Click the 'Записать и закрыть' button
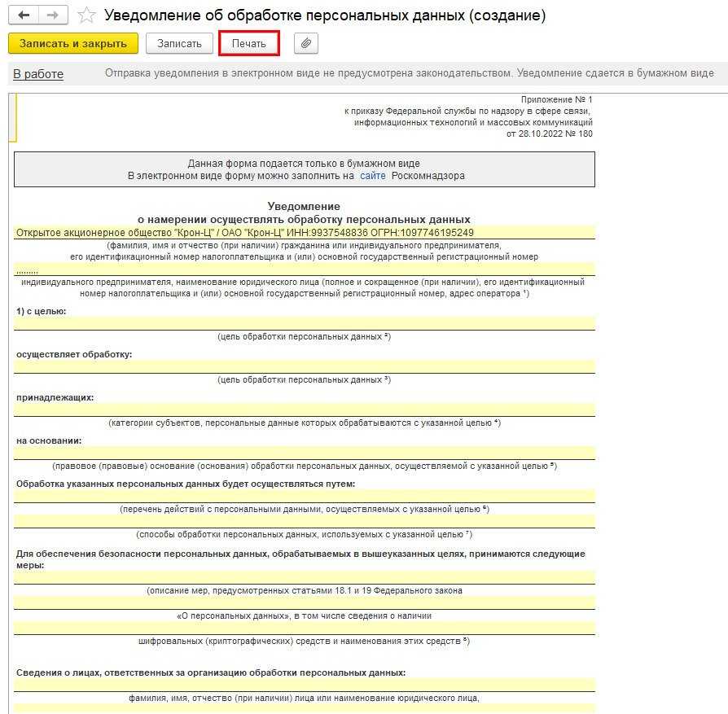 (73, 43)
